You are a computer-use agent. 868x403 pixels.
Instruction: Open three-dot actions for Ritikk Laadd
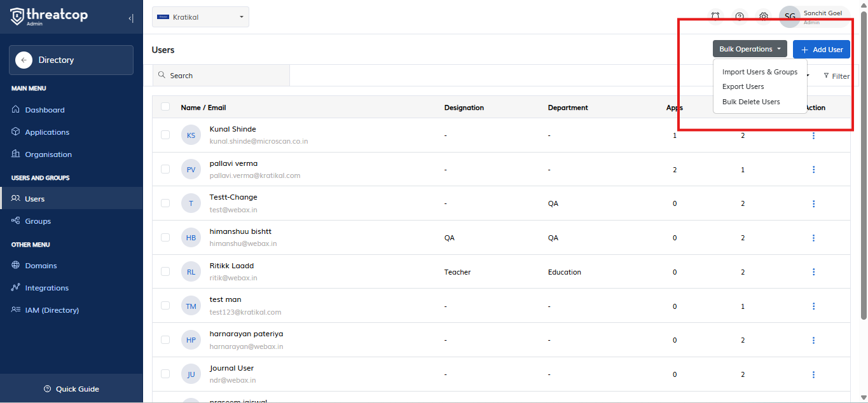coord(813,272)
